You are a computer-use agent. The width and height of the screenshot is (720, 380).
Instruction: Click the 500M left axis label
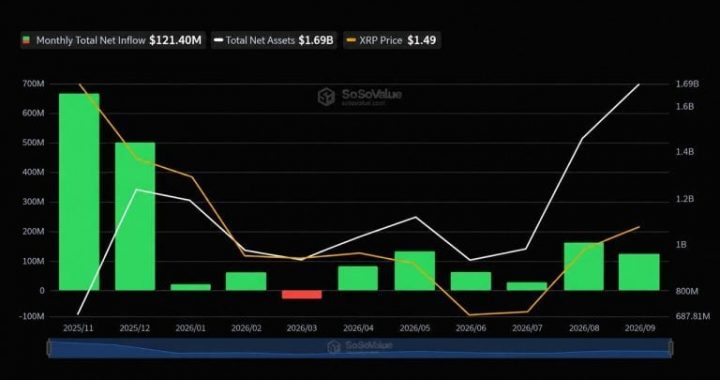[33, 143]
